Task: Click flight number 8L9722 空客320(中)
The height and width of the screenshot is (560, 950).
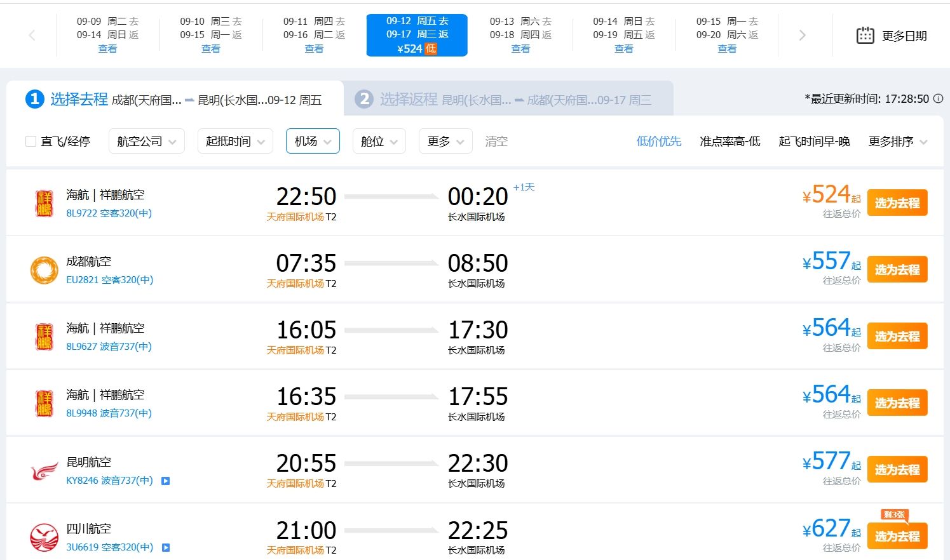Action: click(x=109, y=213)
